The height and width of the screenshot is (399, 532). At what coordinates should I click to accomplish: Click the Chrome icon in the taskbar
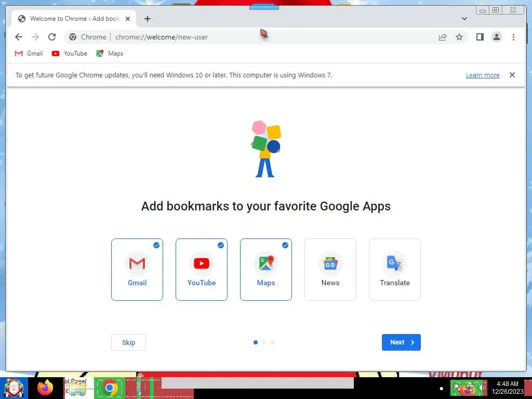click(x=109, y=388)
